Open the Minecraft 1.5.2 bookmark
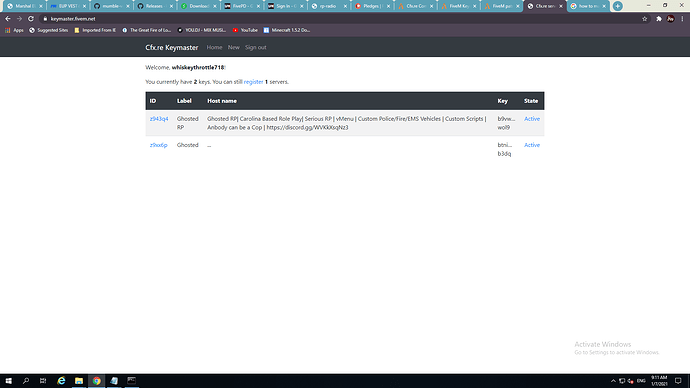 click(x=286, y=30)
